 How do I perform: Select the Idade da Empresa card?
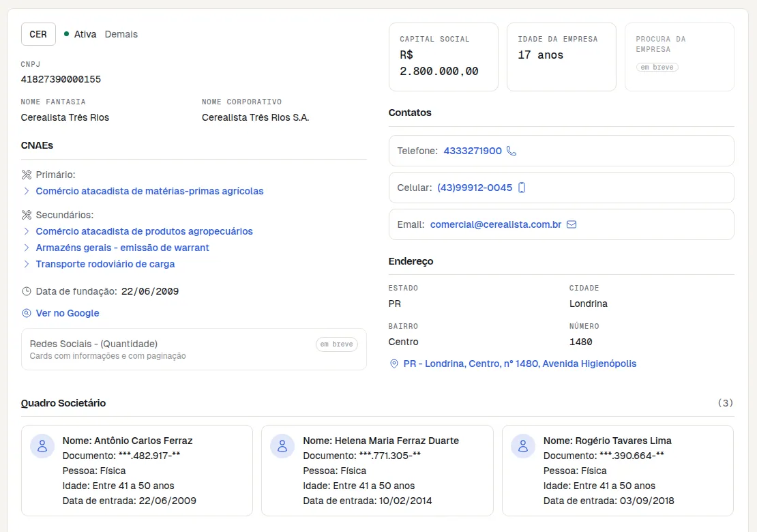pyautogui.click(x=561, y=57)
